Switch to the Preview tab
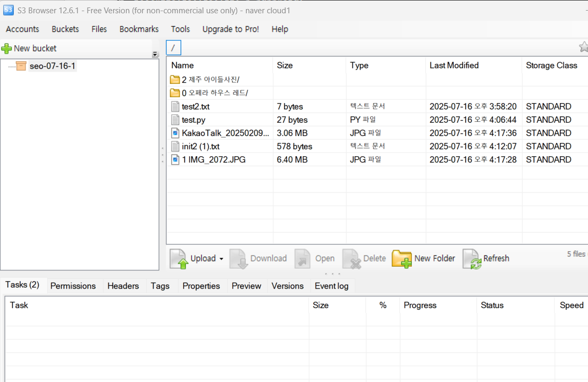 click(x=246, y=286)
